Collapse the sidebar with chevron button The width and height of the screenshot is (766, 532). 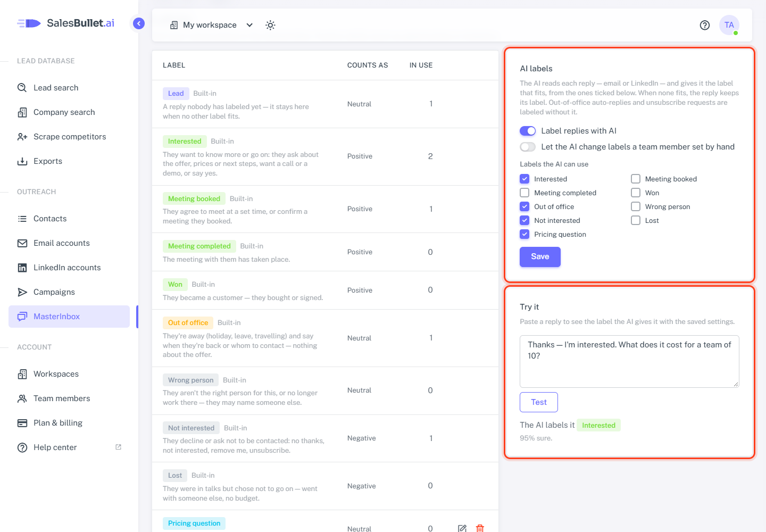point(139,23)
